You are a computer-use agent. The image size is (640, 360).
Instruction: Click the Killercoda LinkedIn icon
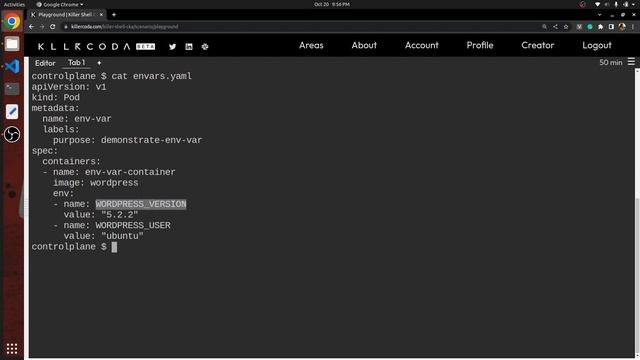coord(189,47)
